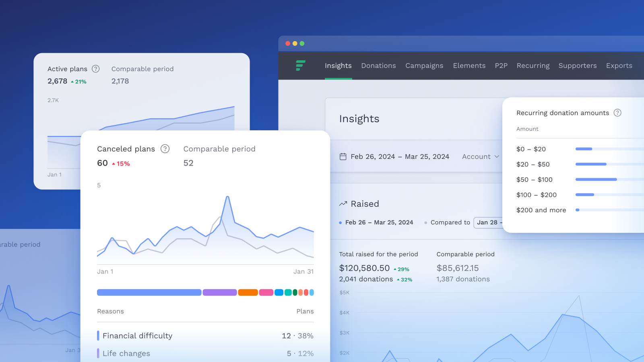Go to the Supporters tab
644x362 pixels.
tap(577, 66)
